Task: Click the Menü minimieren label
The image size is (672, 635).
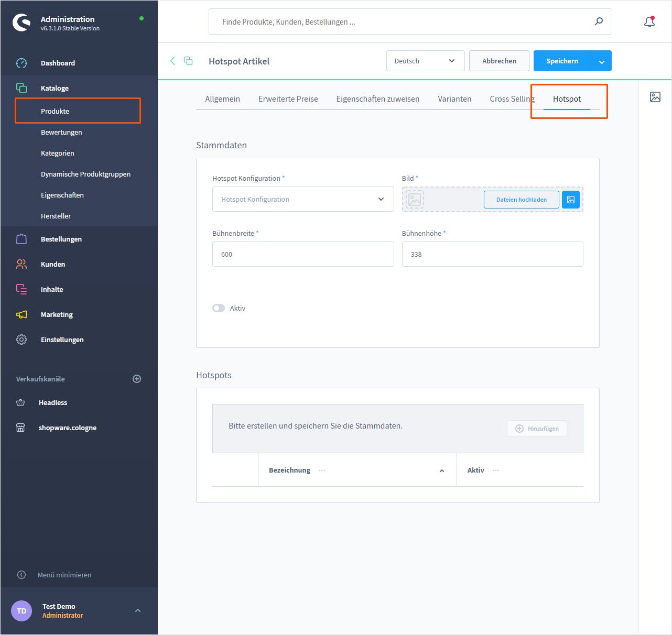Action: tap(64, 575)
